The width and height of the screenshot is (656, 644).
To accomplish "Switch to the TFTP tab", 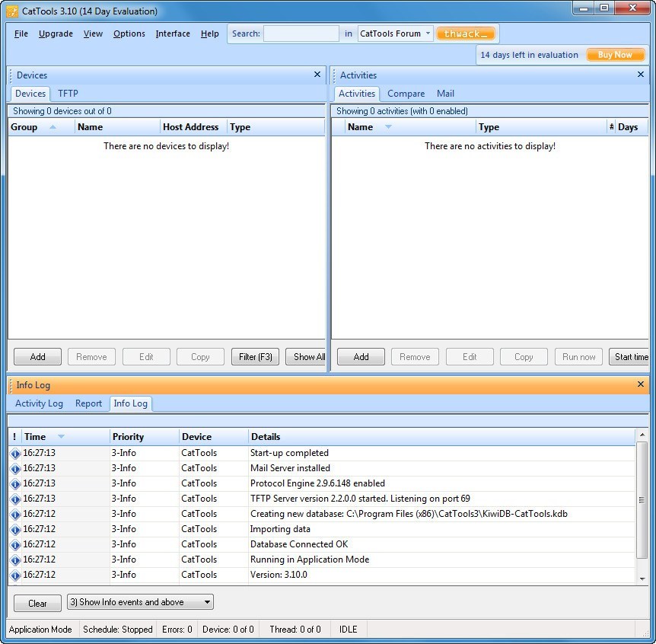I will (68, 94).
